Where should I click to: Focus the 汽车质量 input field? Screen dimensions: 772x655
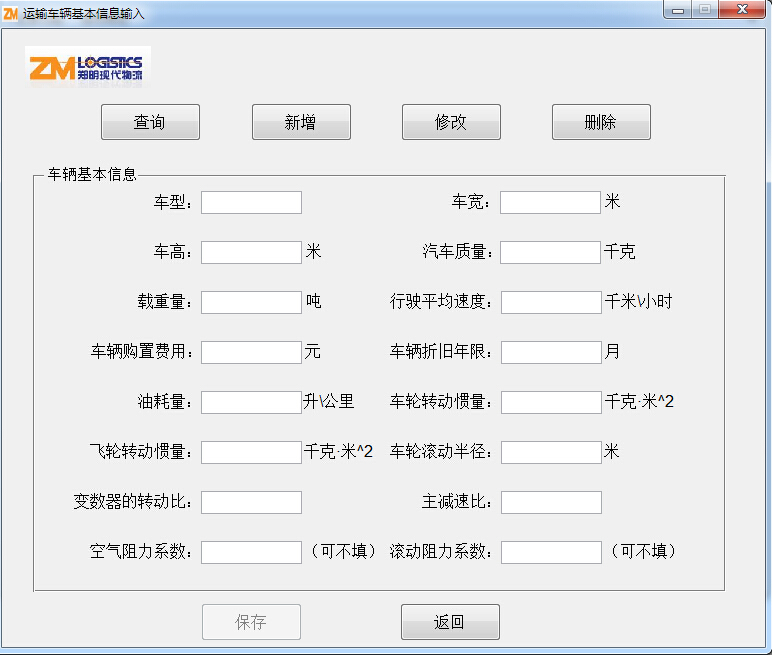[550, 252]
